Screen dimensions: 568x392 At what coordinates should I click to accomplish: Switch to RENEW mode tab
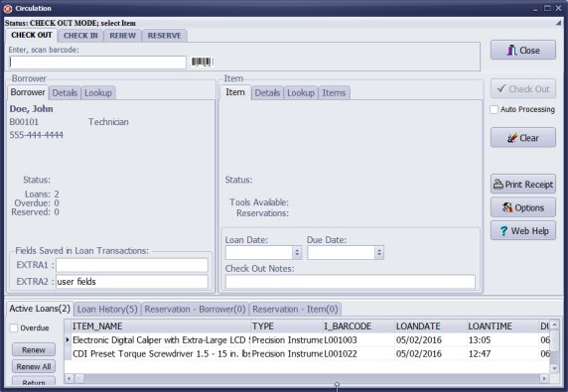pos(122,36)
